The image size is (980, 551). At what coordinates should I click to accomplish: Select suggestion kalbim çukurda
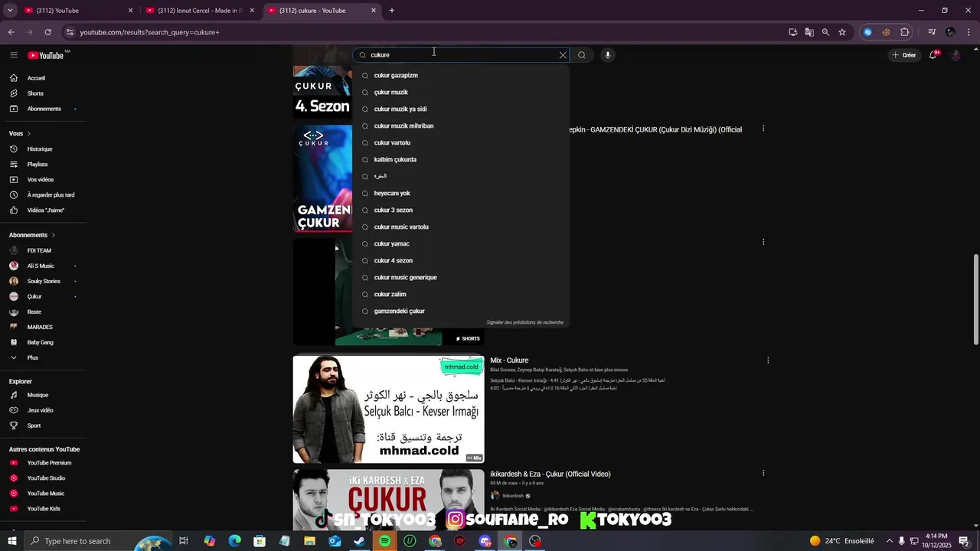tap(461, 160)
